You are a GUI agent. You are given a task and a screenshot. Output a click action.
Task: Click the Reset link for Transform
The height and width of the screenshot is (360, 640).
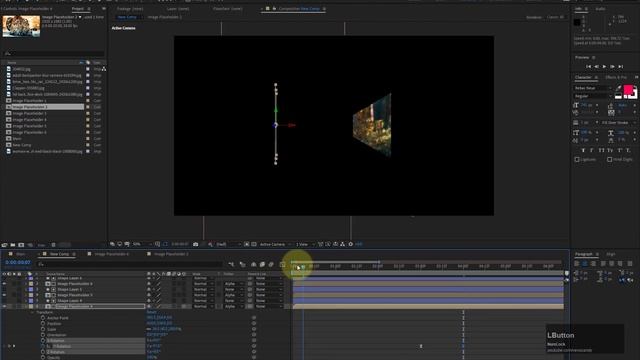coord(151,312)
